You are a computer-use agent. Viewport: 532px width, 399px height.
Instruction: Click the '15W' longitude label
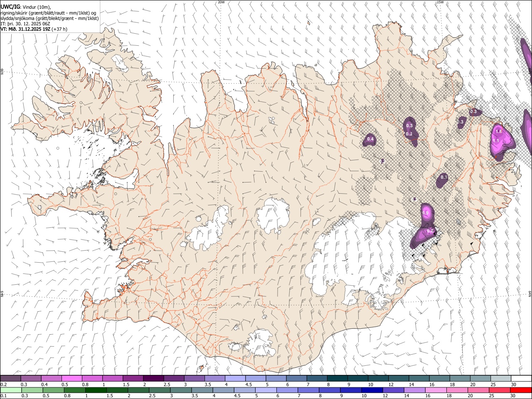440,2
